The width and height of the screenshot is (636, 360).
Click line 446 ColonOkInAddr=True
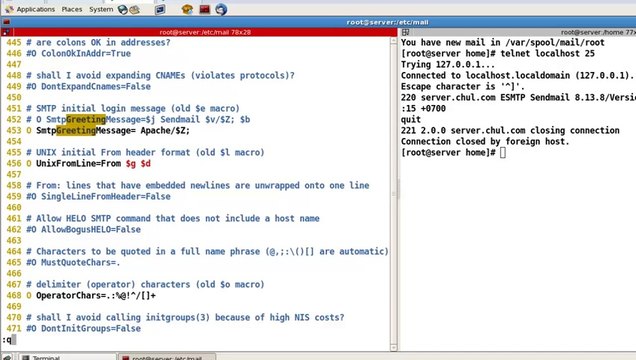tap(78, 54)
